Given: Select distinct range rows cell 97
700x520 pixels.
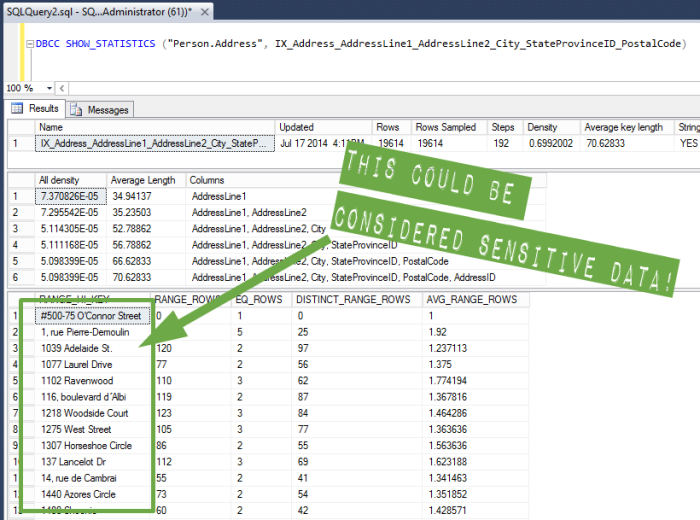Looking at the screenshot, I should tap(357, 348).
